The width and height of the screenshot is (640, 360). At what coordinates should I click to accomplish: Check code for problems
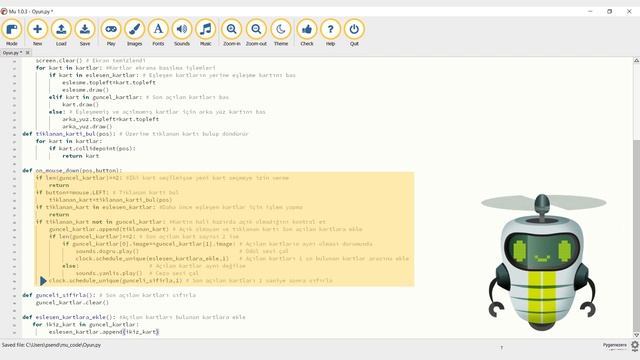(307, 33)
